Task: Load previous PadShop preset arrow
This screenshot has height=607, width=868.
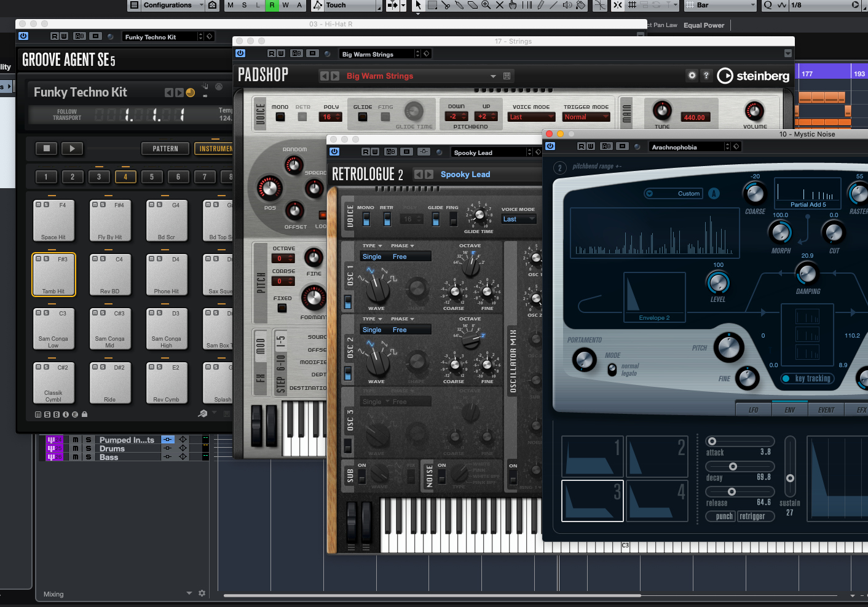Action: pos(325,76)
